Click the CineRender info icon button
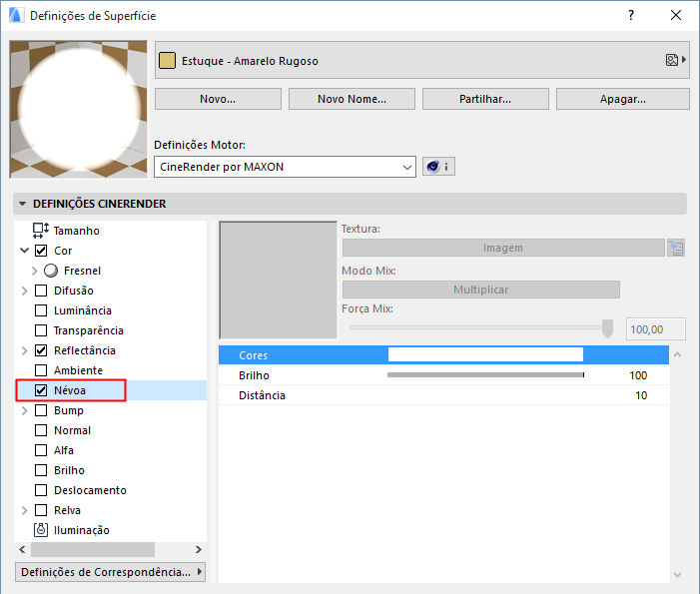700x594 pixels. tap(438, 167)
